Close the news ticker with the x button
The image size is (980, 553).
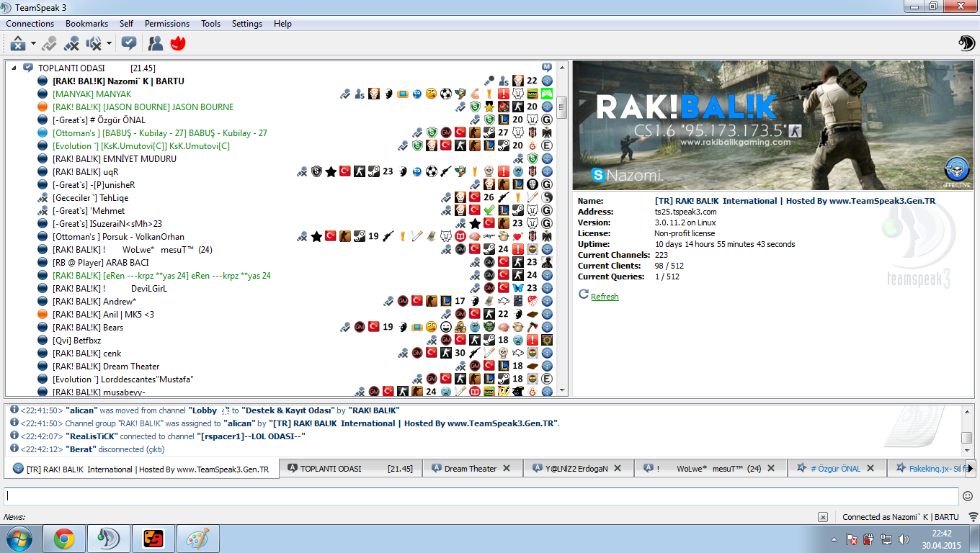pyautogui.click(x=822, y=517)
